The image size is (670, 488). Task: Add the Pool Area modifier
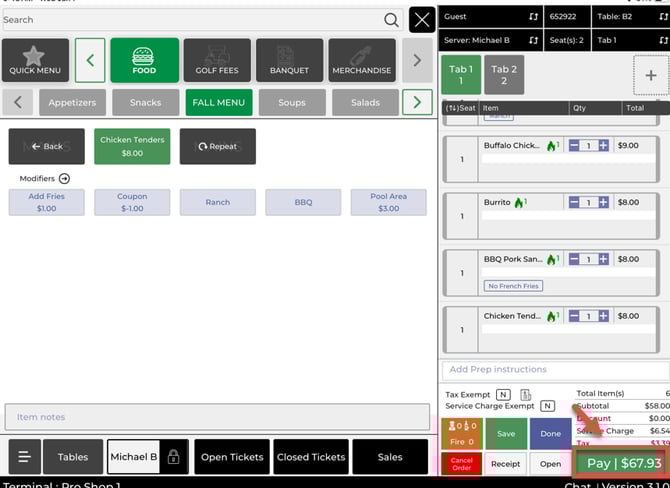coord(387,202)
